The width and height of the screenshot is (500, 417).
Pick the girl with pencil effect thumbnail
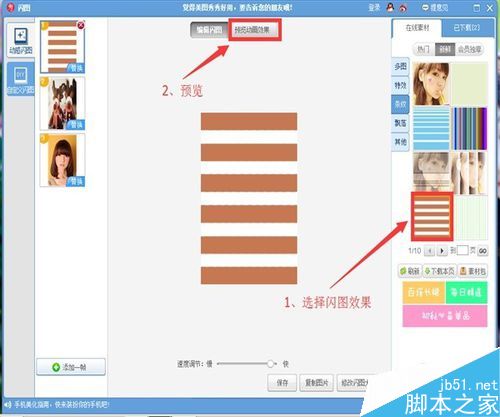[x=431, y=84]
